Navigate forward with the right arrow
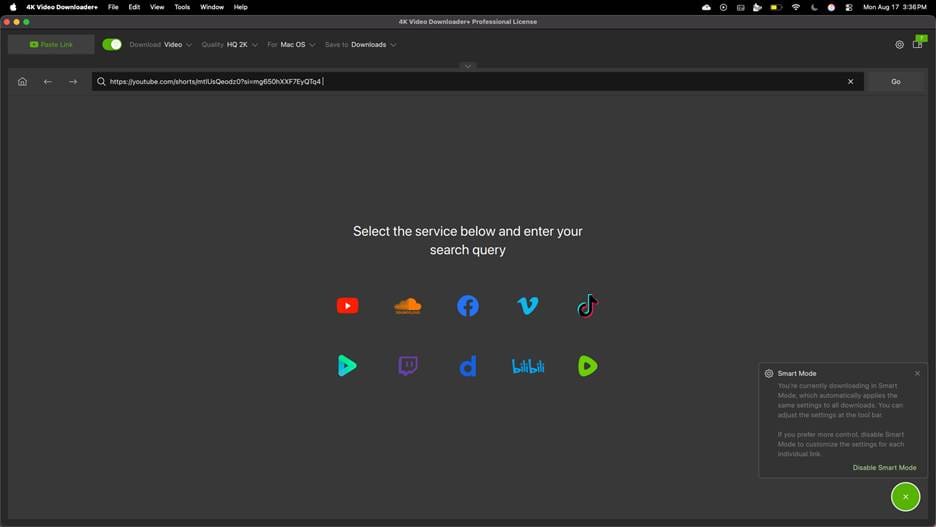The height and width of the screenshot is (527, 936). tap(73, 82)
